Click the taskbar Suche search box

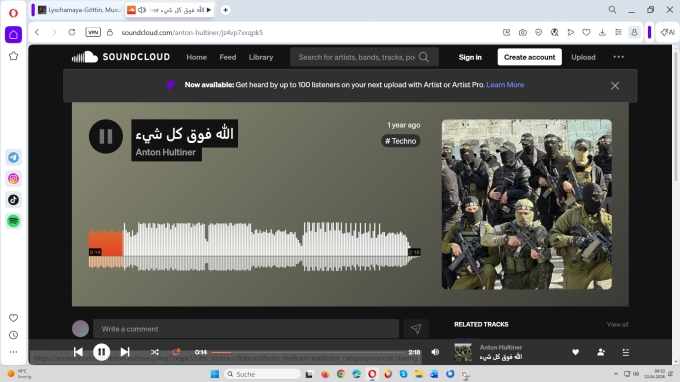[x=262, y=374]
